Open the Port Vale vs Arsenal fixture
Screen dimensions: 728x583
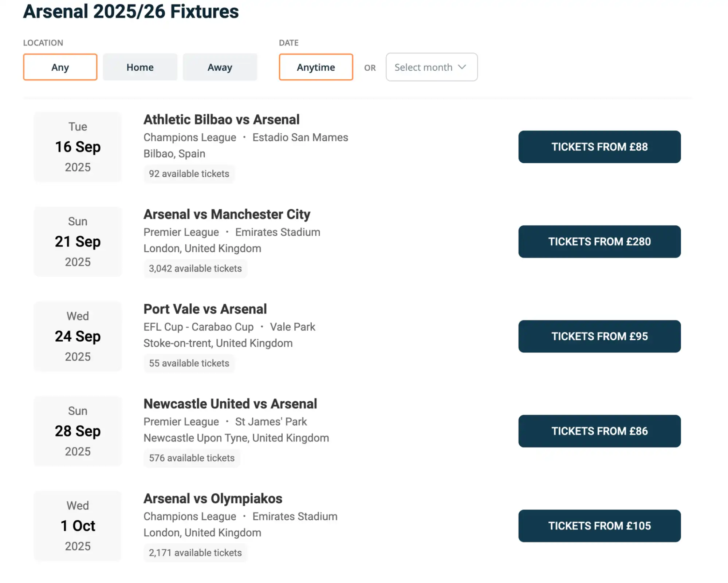pyautogui.click(x=205, y=308)
